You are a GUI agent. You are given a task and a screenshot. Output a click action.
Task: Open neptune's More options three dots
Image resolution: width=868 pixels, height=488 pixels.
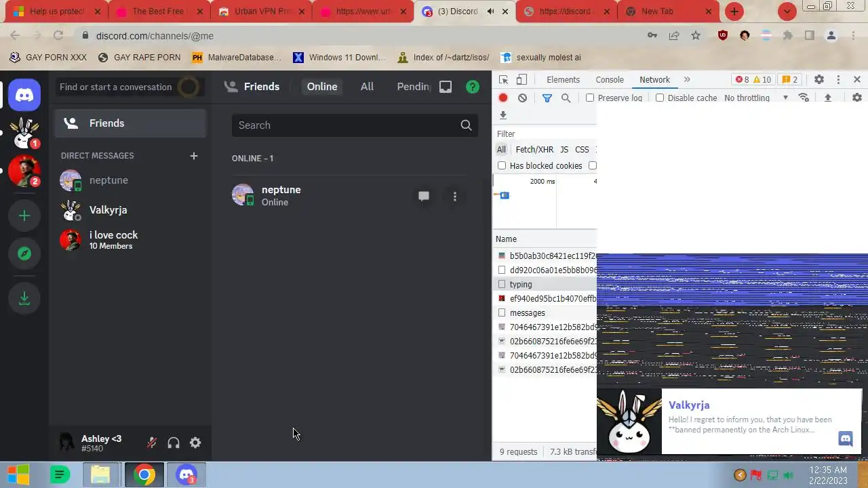[455, 196]
